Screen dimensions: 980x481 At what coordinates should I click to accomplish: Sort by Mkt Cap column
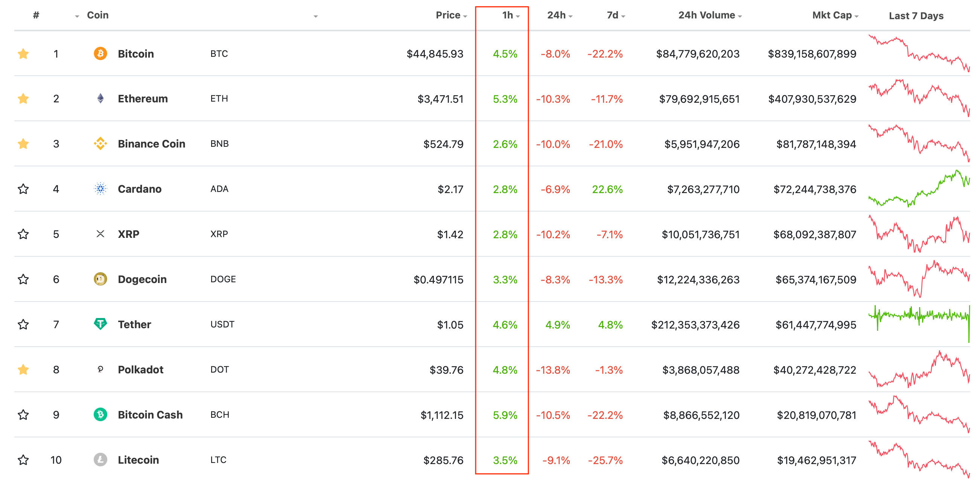[835, 15]
